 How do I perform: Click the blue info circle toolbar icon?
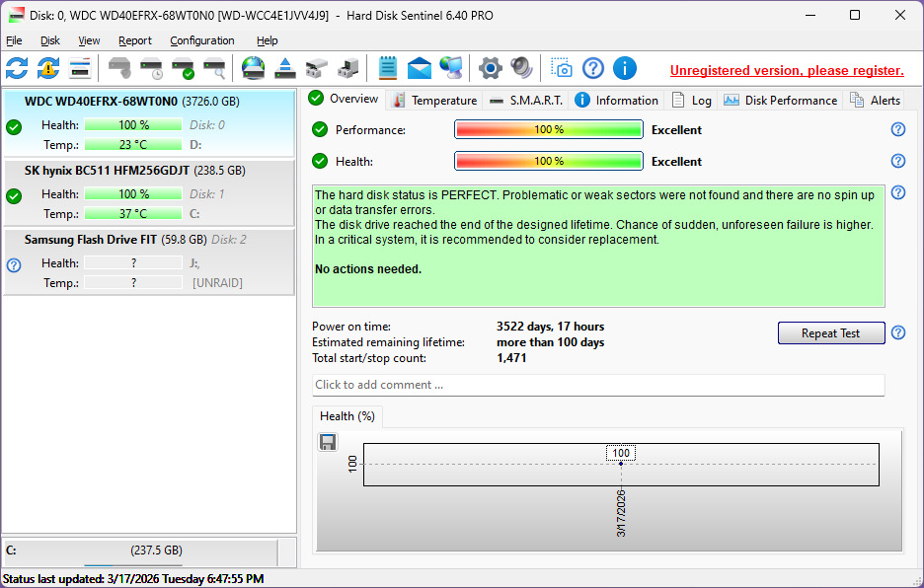(x=625, y=68)
